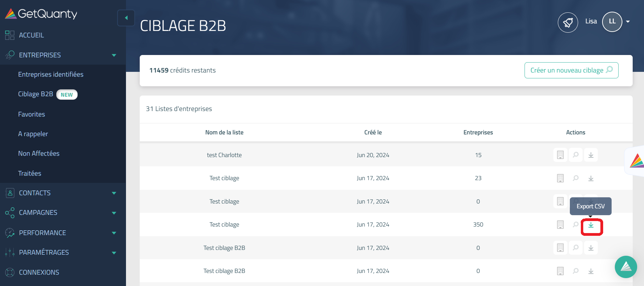Open the Favorites menu item
The width and height of the screenshot is (644, 286).
point(32,114)
